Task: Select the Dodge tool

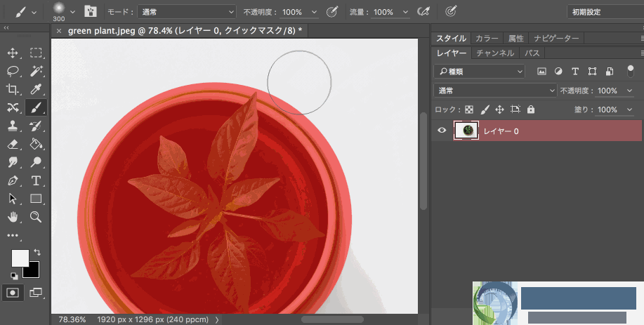Action: coord(36,162)
